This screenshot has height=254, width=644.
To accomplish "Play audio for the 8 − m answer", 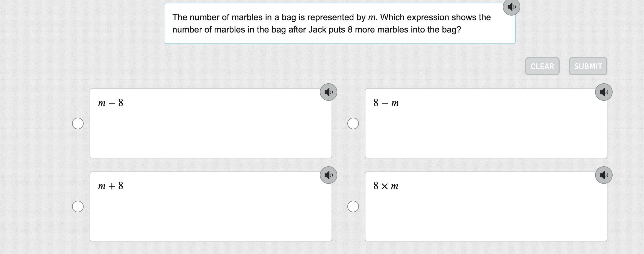I will 604,92.
